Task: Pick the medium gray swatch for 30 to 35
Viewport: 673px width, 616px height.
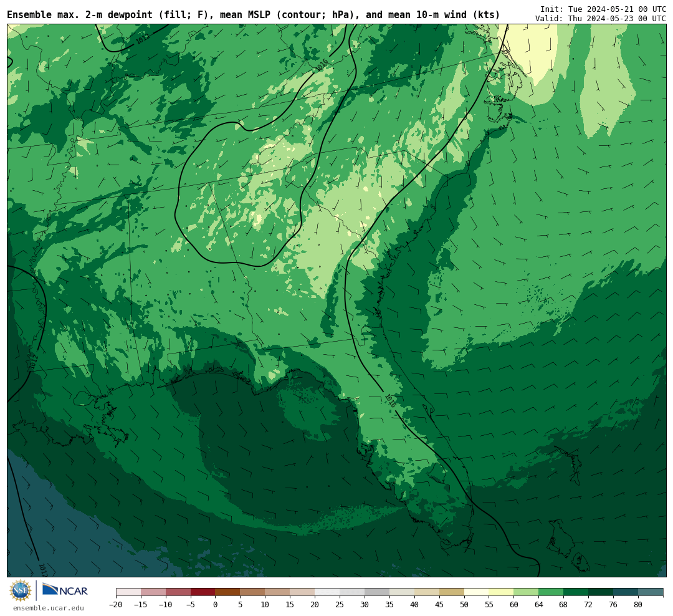Action: pyautogui.click(x=377, y=592)
